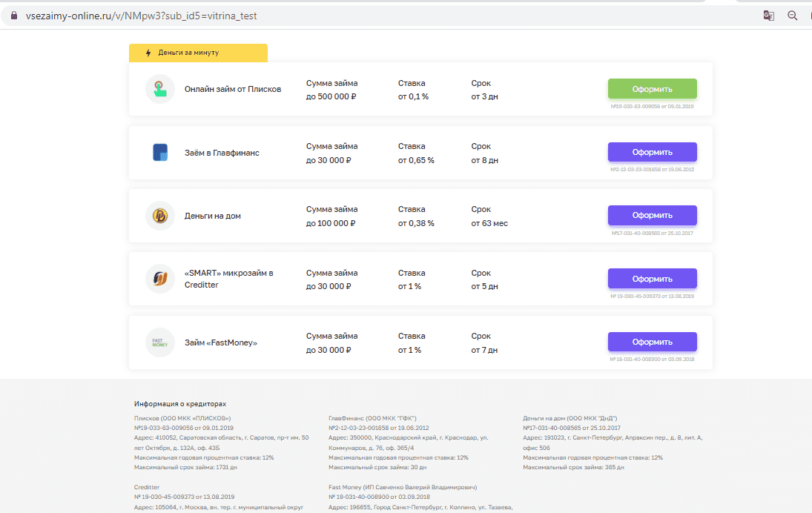Click the от 0,1 % rate value
Viewport: 812px width, 513px height.
coord(413,97)
